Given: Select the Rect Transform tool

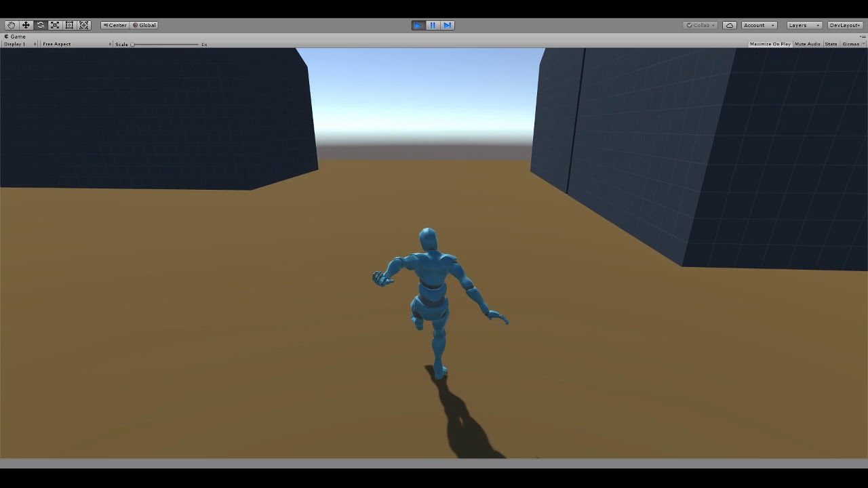Looking at the screenshot, I should 69,25.
